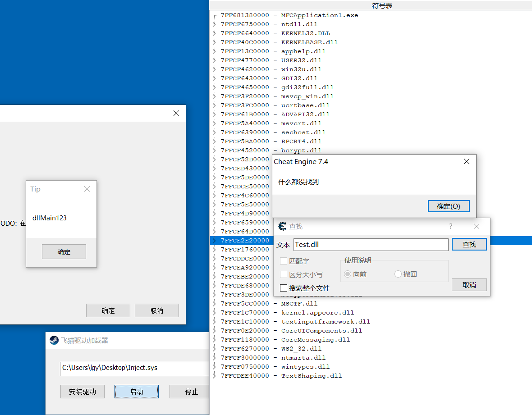
Task: Select the WS2_32.dll row
Action: (x=271, y=349)
